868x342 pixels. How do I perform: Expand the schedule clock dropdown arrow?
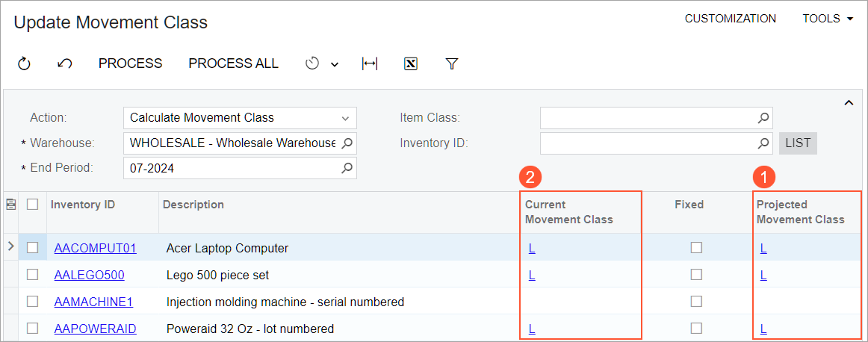(335, 65)
